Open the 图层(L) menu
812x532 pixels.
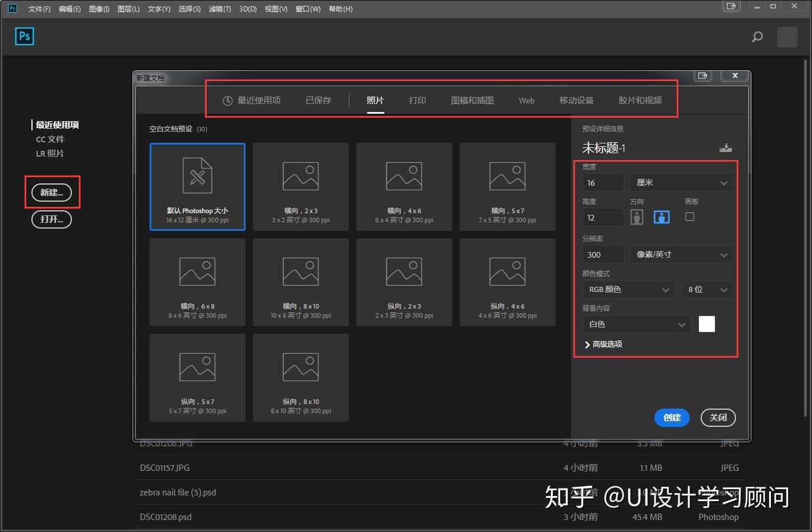128,9
